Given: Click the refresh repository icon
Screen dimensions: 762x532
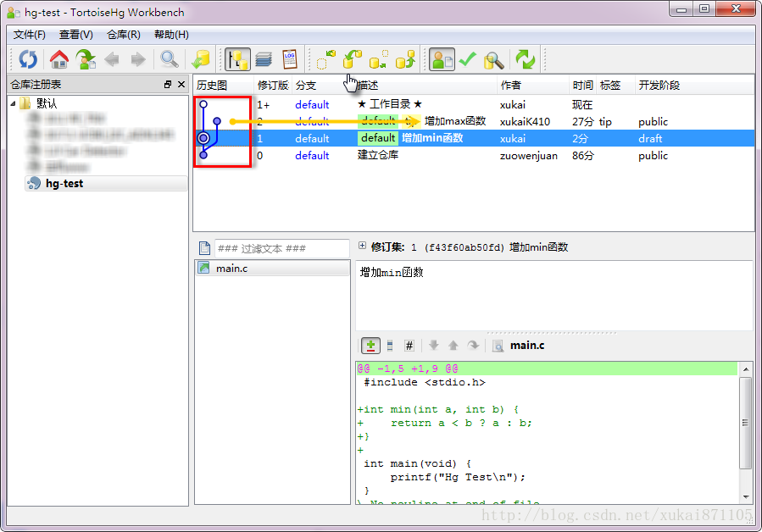Looking at the screenshot, I should pyautogui.click(x=28, y=59).
